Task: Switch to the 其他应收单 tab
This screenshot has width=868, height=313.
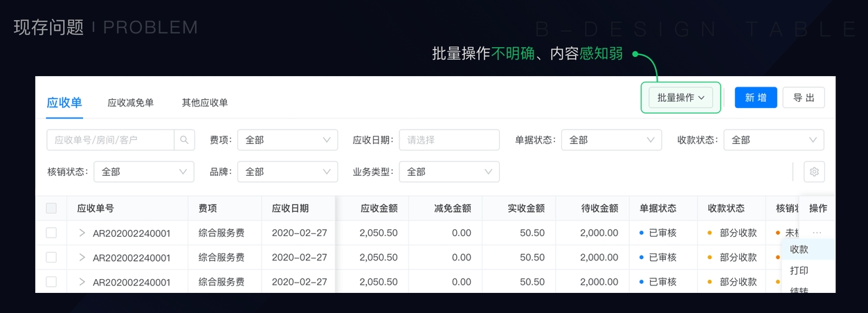Action: pos(204,102)
